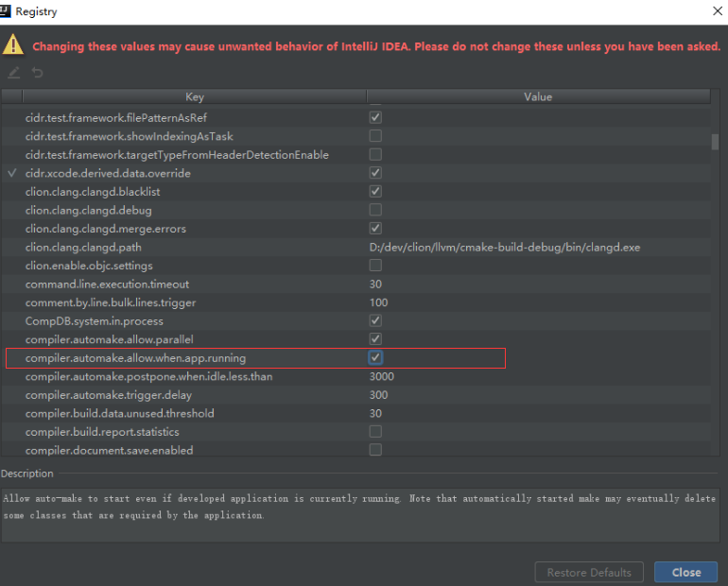The image size is (728, 586).
Task: Enable compiler.build.report.statistics checkbox
Action: click(x=375, y=432)
